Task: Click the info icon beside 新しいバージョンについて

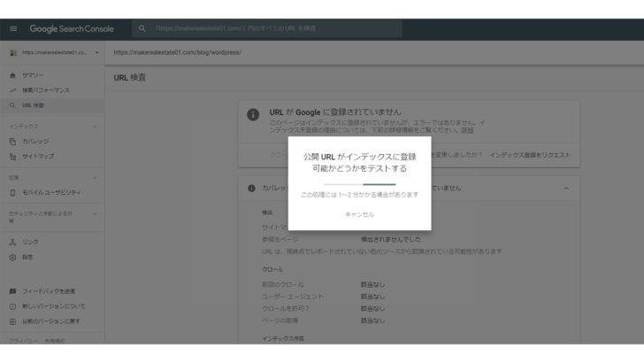Action: (x=12, y=306)
